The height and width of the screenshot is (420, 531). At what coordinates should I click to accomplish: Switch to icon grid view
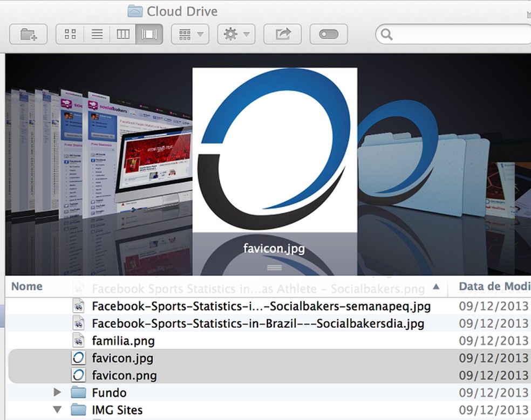pyautogui.click(x=70, y=35)
